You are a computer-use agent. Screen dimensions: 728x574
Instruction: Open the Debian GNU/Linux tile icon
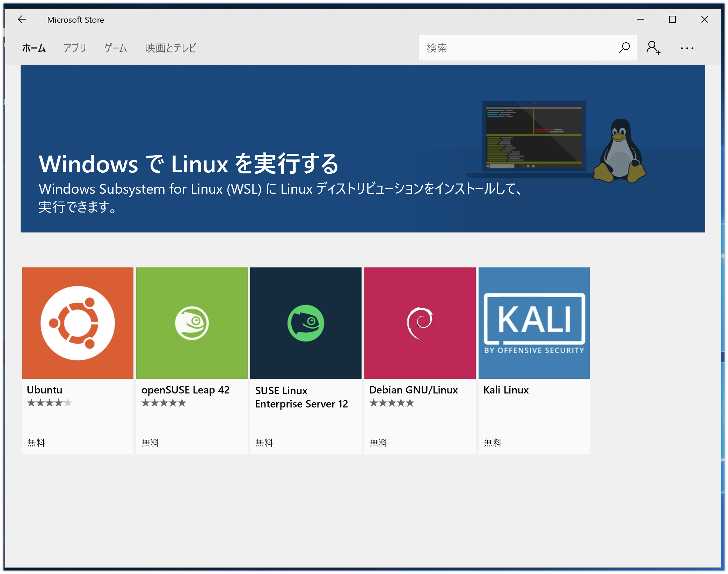[x=420, y=323]
